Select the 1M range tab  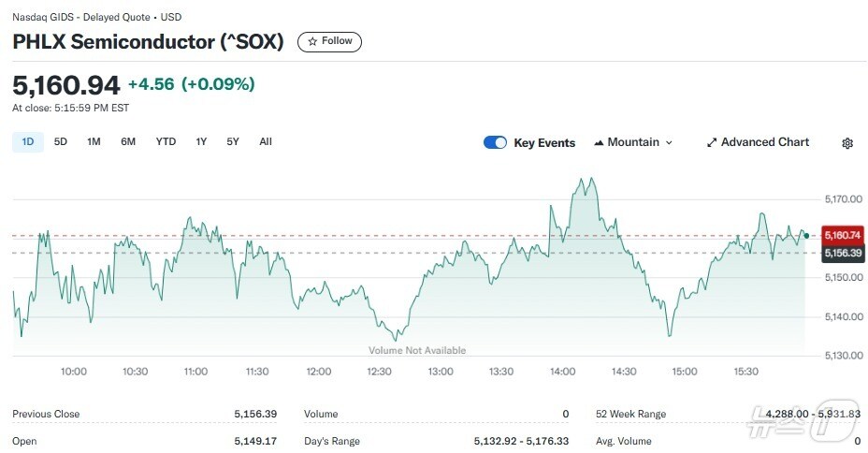(94, 142)
